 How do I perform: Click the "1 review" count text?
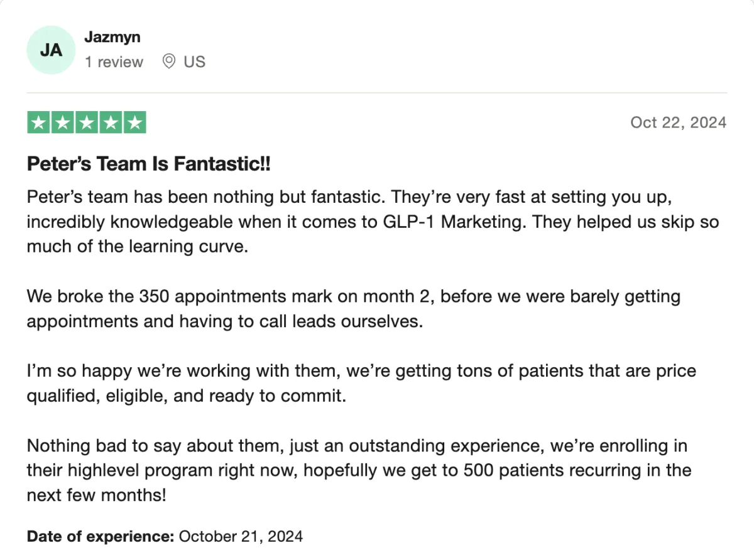114,62
